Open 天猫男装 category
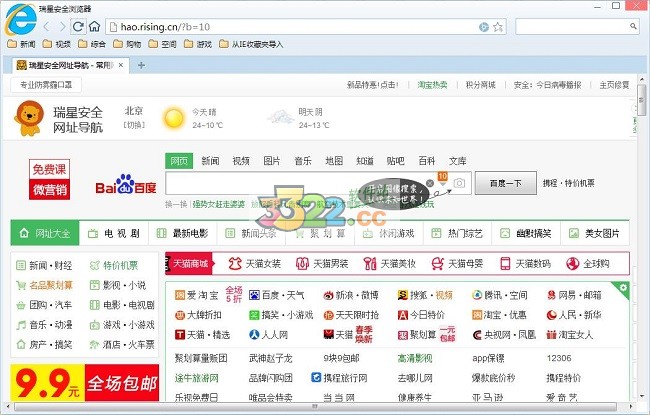 coord(322,264)
